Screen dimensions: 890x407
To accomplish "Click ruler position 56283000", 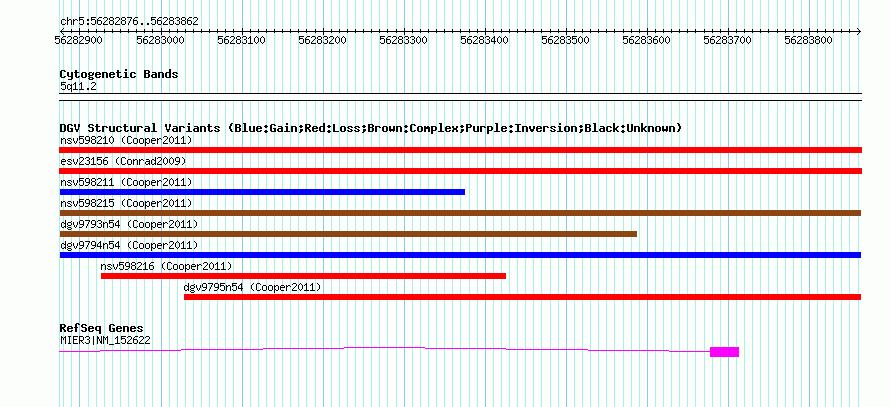I will click(161, 40).
